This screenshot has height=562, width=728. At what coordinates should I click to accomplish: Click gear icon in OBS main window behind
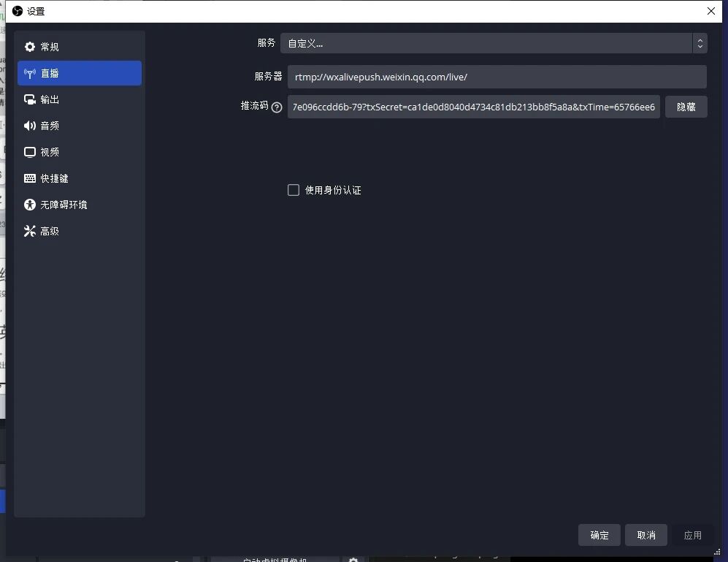[353, 559]
